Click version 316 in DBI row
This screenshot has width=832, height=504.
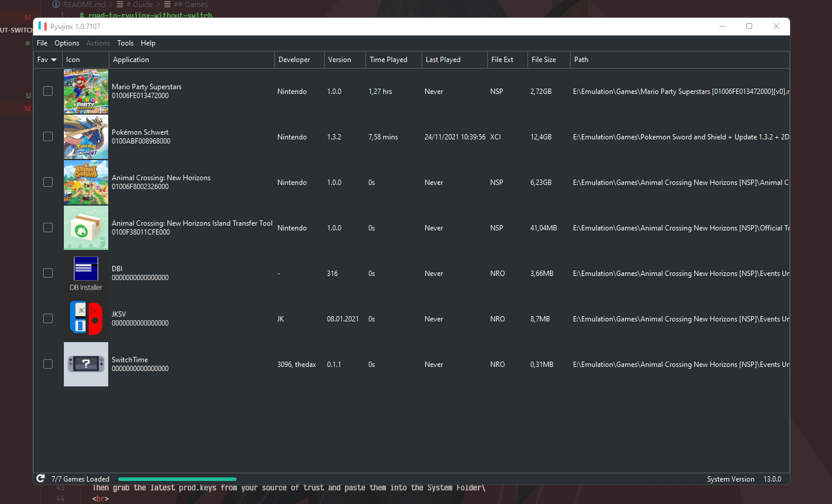coord(332,274)
